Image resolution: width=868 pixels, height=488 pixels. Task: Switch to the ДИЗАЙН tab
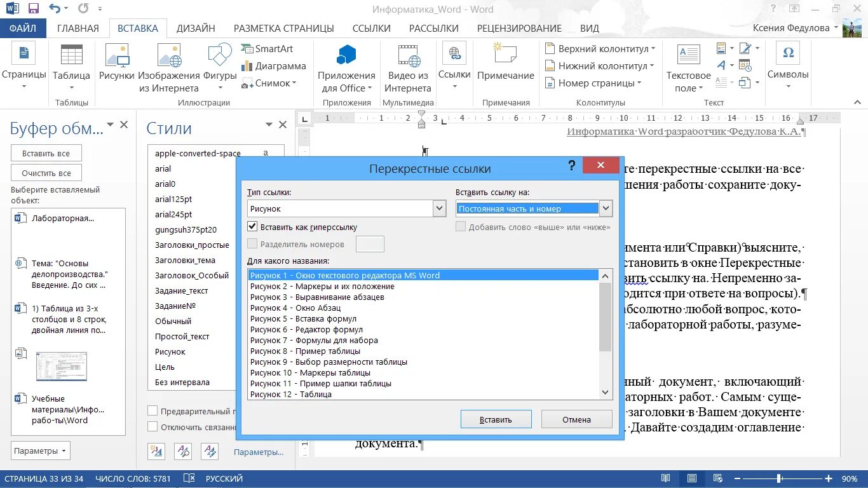196,28
